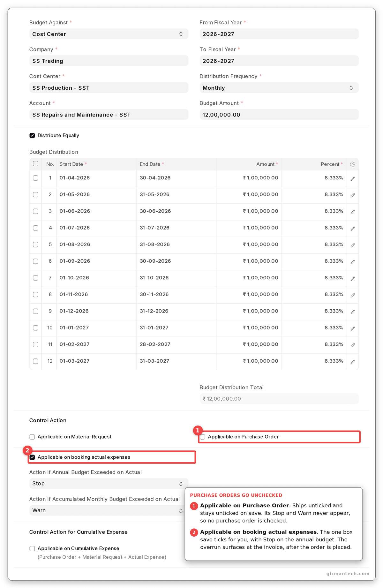Screen dimensions: 383x588
Task: Click end date 28-02-2027 cell
Action: [176, 344]
